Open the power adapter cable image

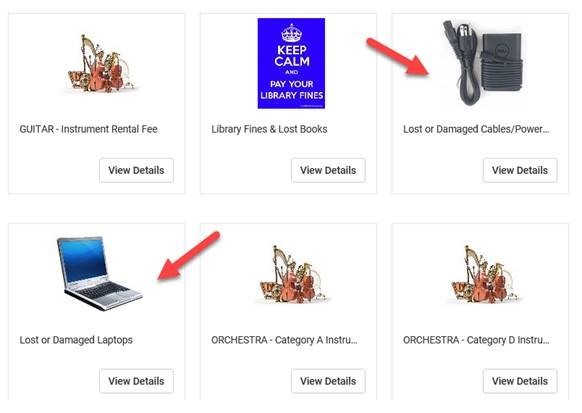pos(484,63)
